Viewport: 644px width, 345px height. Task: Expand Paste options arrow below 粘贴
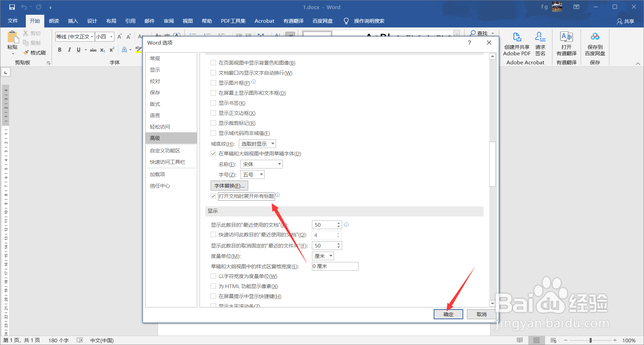(13, 54)
